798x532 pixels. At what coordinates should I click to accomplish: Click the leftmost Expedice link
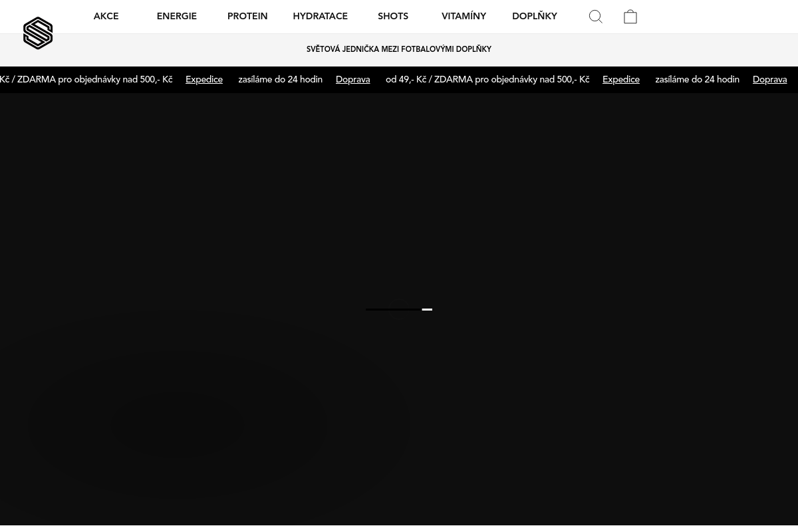(204, 80)
